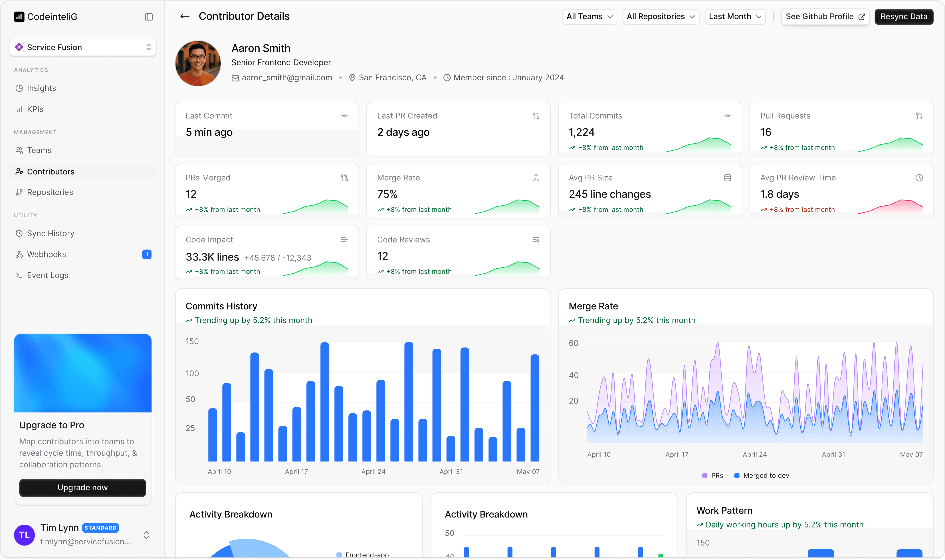This screenshot has height=560, width=945.
Task: Click the email envelope icon
Action: pos(235,78)
